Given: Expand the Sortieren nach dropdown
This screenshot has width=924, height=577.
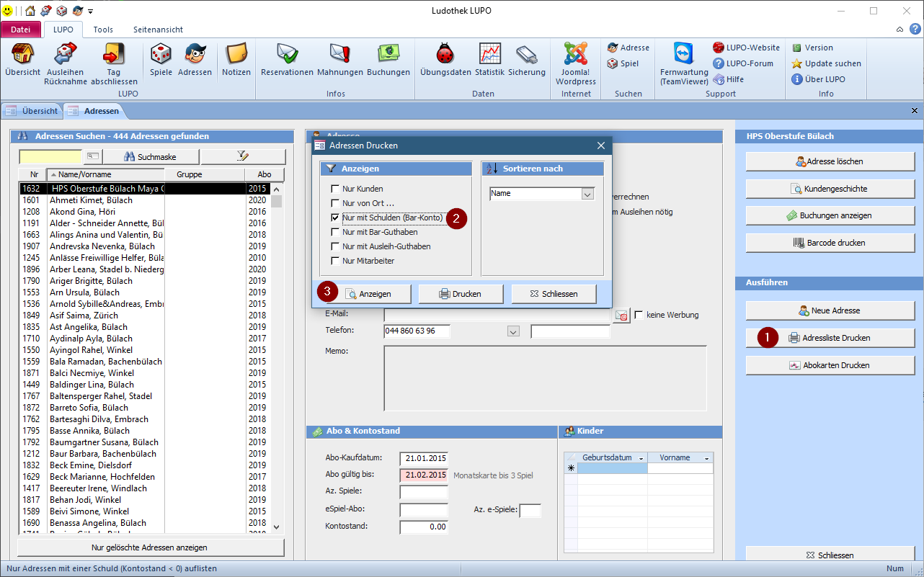Looking at the screenshot, I should coord(587,194).
